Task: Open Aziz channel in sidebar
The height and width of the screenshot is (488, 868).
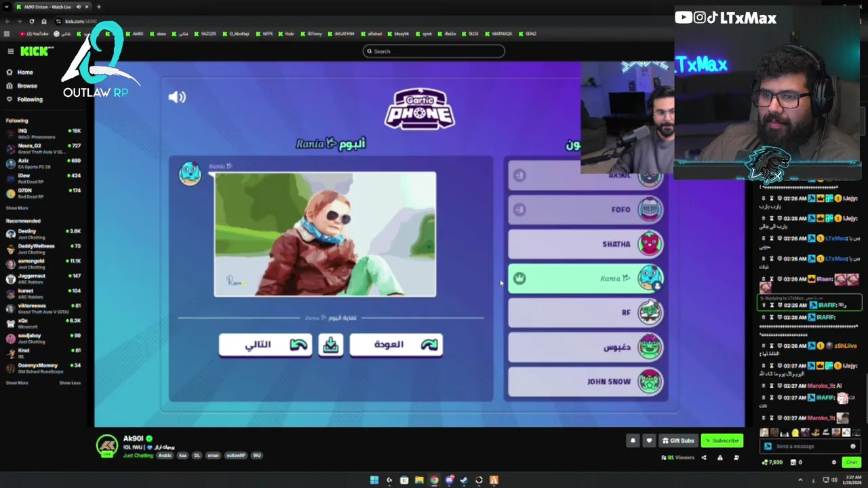Action: pos(43,163)
